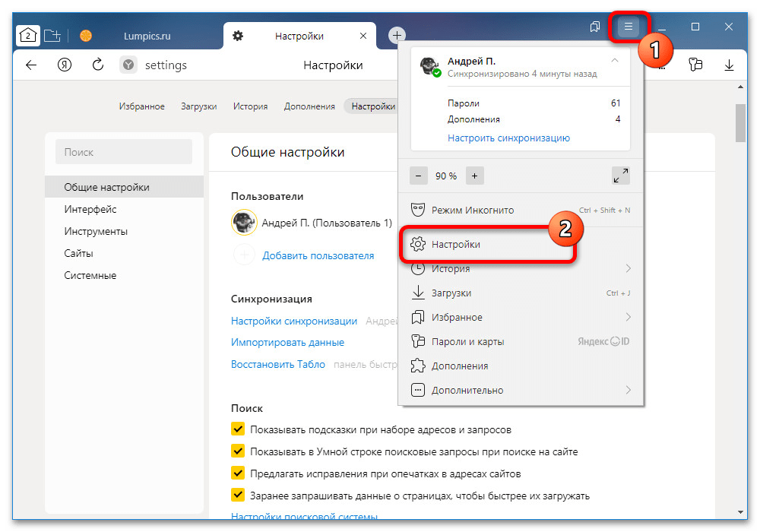Click the settings Поиск input field
Viewport: 760px width, 532px height.
pos(124,152)
